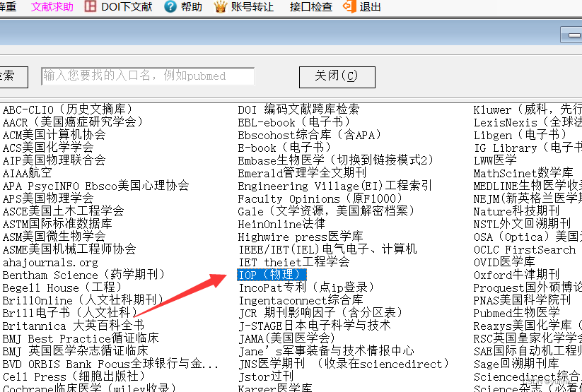The width and height of the screenshot is (582, 392).
Task: Select Engineering Village(EI)工程索引 entry
Action: pyautogui.click(x=334, y=186)
